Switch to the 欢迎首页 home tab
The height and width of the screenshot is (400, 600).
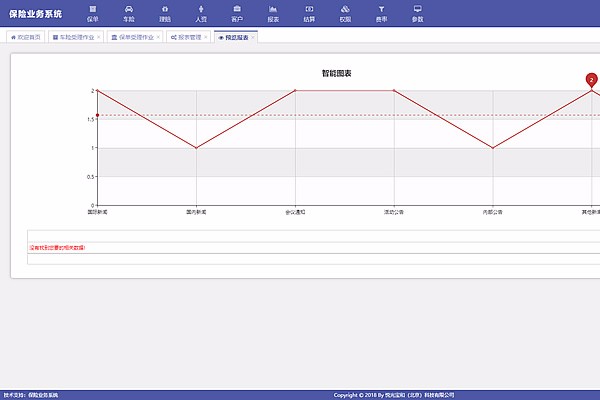pos(25,37)
